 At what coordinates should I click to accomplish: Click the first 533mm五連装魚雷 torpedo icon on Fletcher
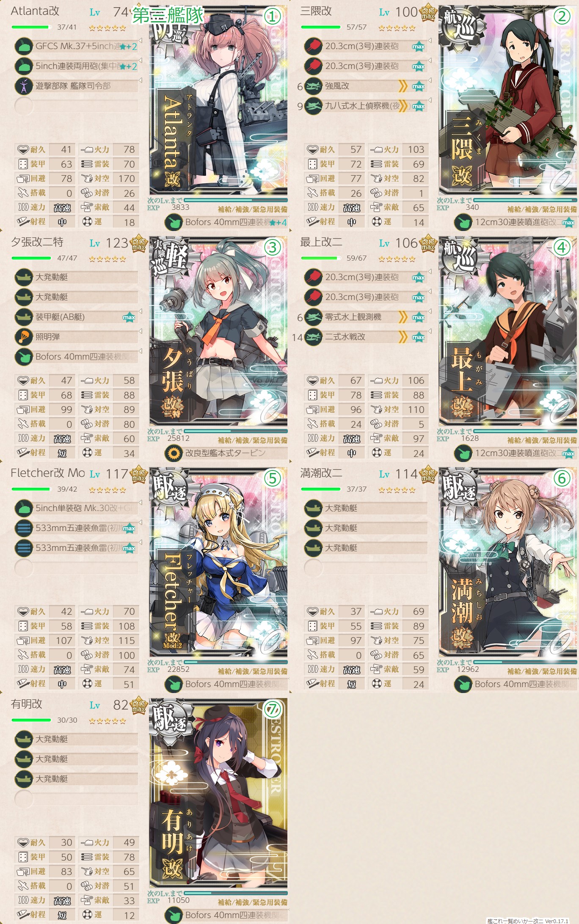(24, 528)
